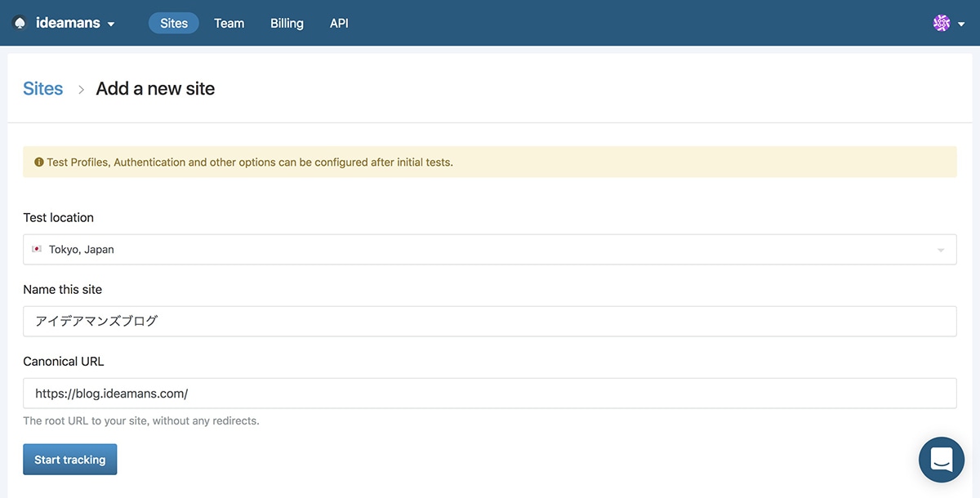Image resolution: width=980 pixels, height=498 pixels.
Task: Click the 'The root URL to your site' hint
Action: 141,421
